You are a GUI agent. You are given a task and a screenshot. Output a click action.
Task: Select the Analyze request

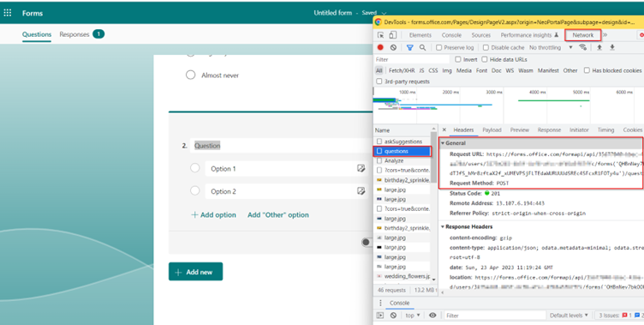402,161
